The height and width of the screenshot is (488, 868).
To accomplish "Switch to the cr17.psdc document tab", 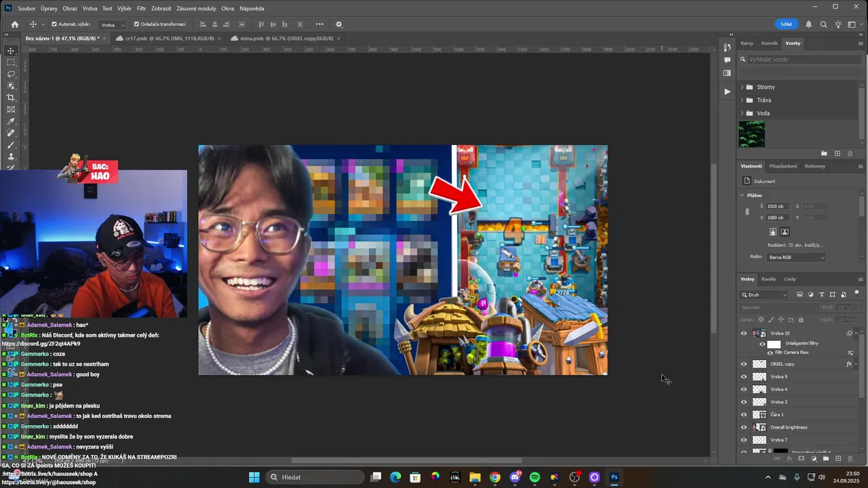I will [170, 39].
